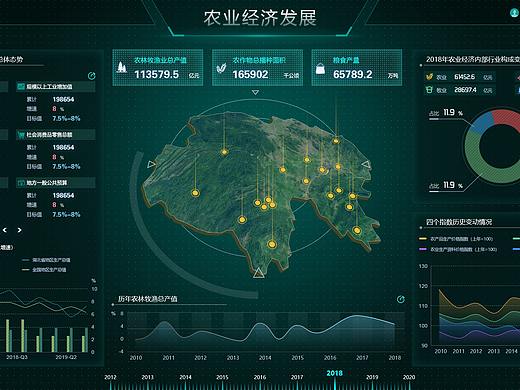Click the blue segment of the donut chart
The height and width of the screenshot is (390, 520).
[x=481, y=124]
